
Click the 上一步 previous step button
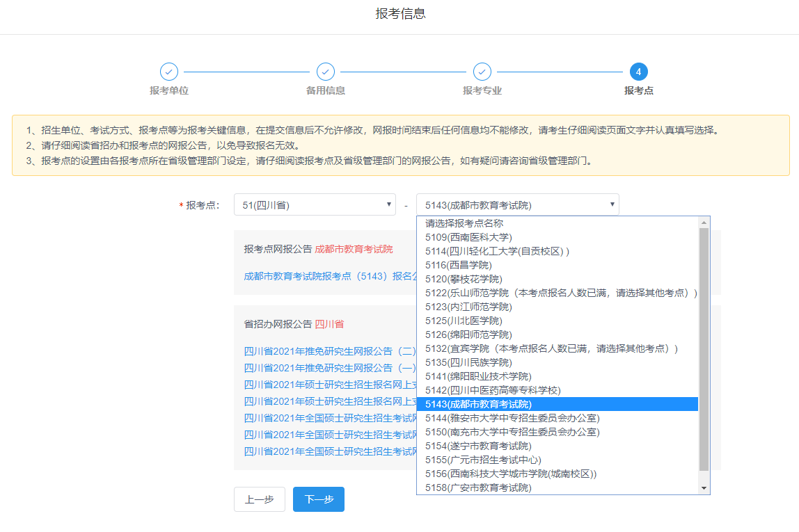(x=260, y=499)
